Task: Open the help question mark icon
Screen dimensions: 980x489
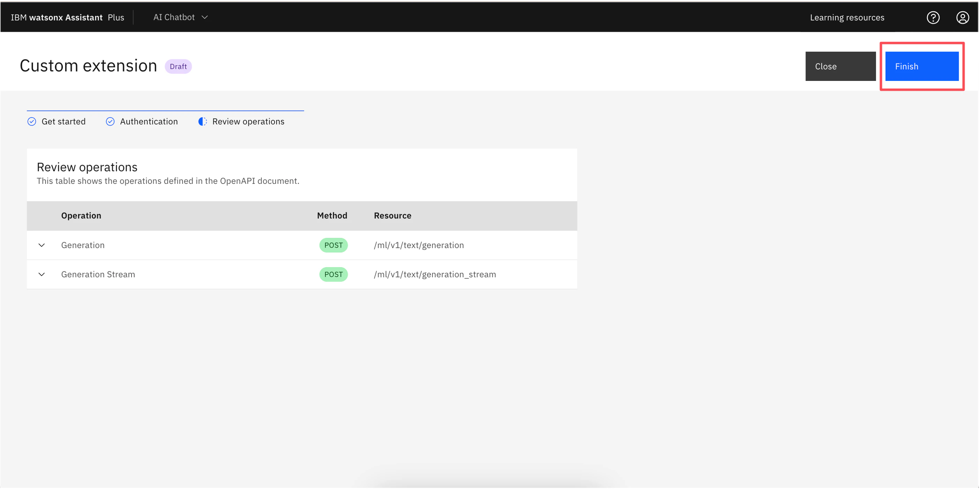Action: click(933, 17)
